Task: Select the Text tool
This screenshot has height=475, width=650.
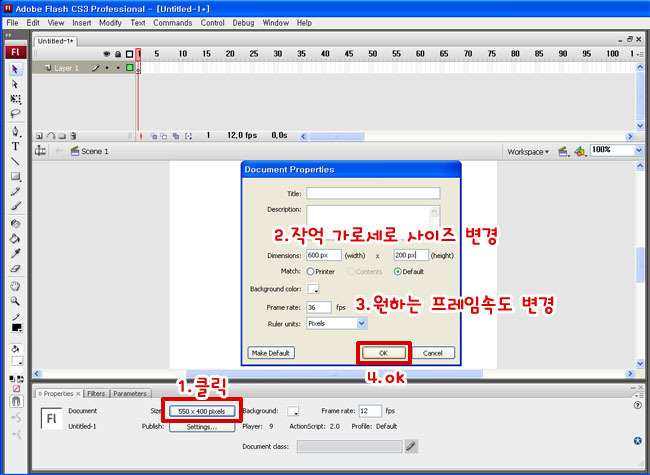Action: (15, 146)
